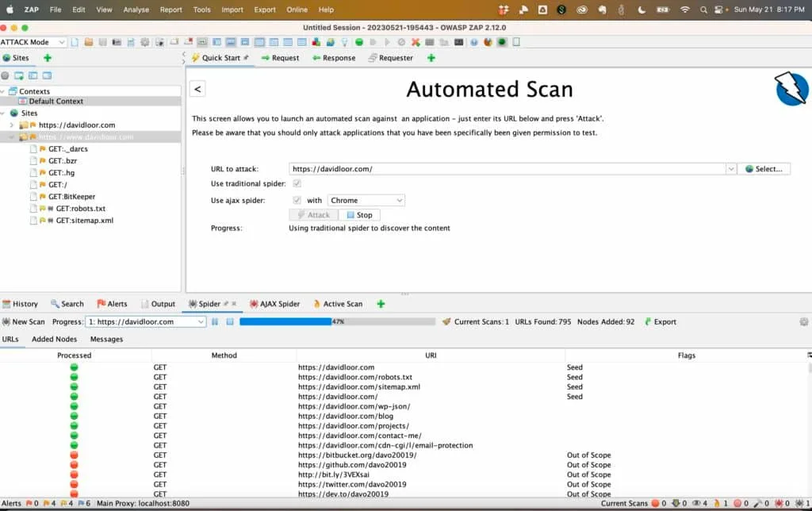This screenshot has width=812, height=511.
Task: Open the Tools menu
Action: coord(201,10)
